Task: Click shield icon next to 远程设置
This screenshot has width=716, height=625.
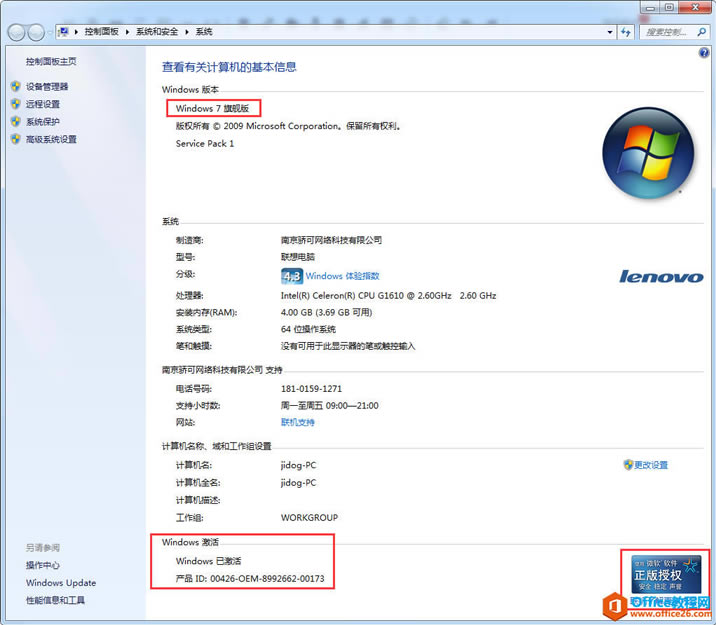Action: pos(16,104)
